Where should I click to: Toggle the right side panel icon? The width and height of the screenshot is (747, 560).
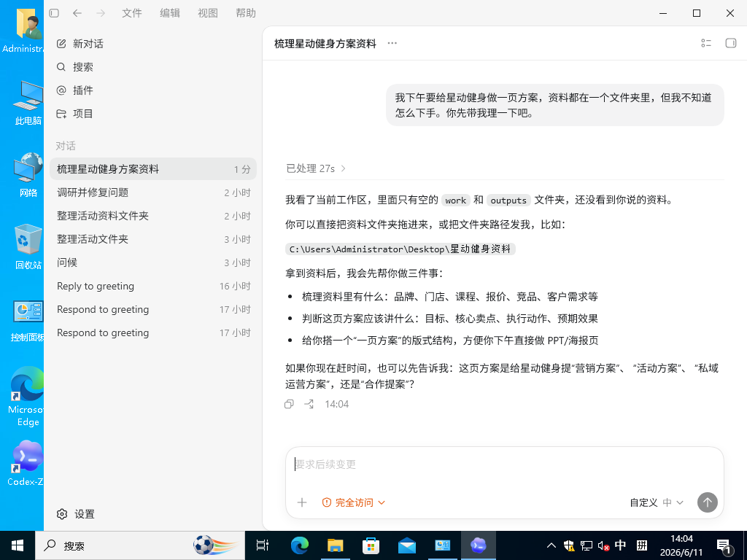click(731, 43)
